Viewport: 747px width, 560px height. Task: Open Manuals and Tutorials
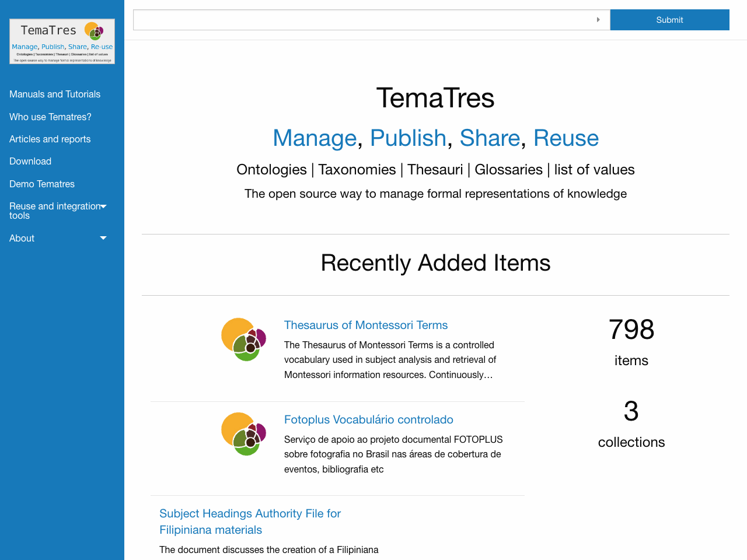click(x=54, y=94)
